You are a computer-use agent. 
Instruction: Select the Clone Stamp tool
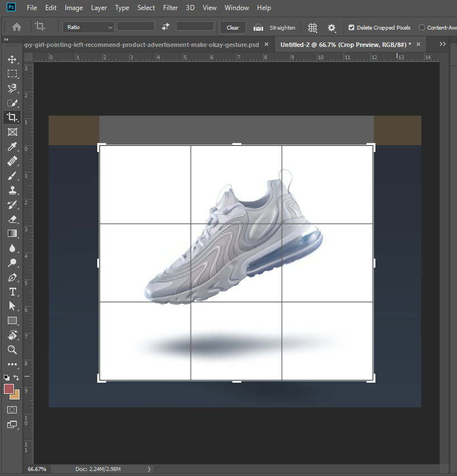point(12,191)
